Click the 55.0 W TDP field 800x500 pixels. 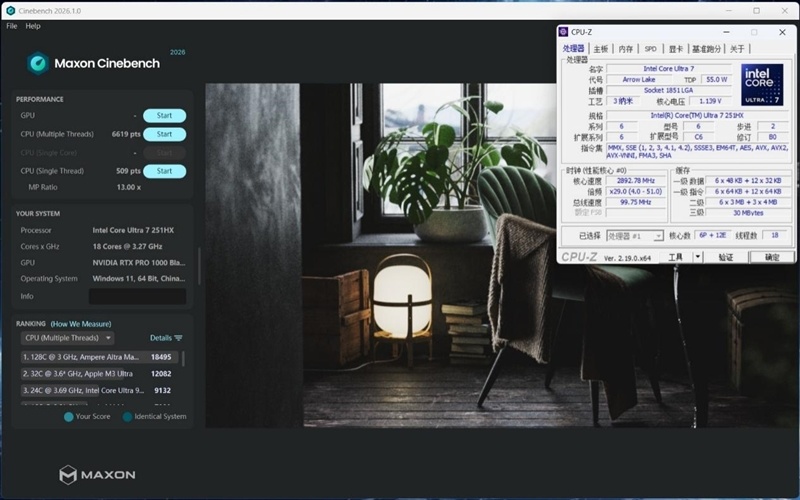click(716, 80)
